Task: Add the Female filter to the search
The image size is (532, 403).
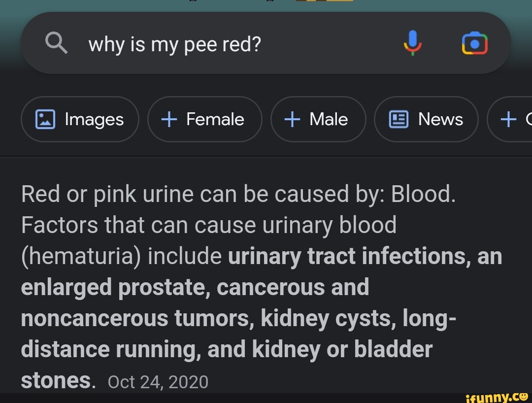Action: pyautogui.click(x=204, y=119)
